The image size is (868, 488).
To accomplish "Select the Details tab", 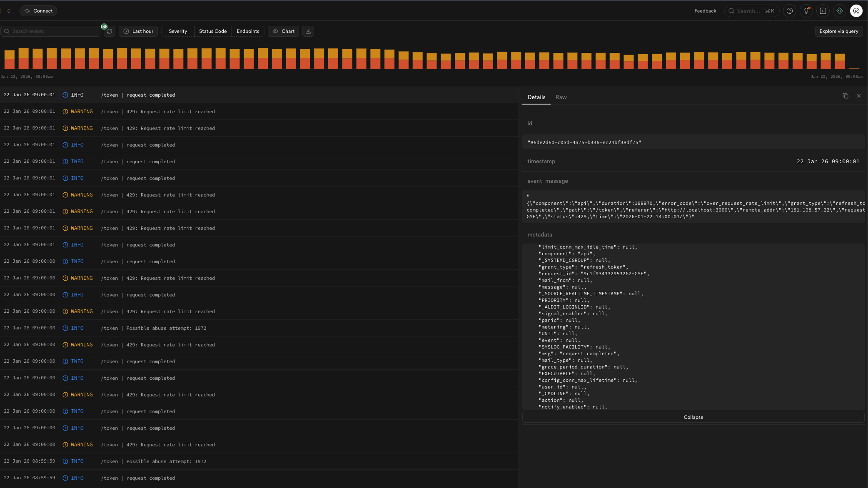I will (x=536, y=97).
